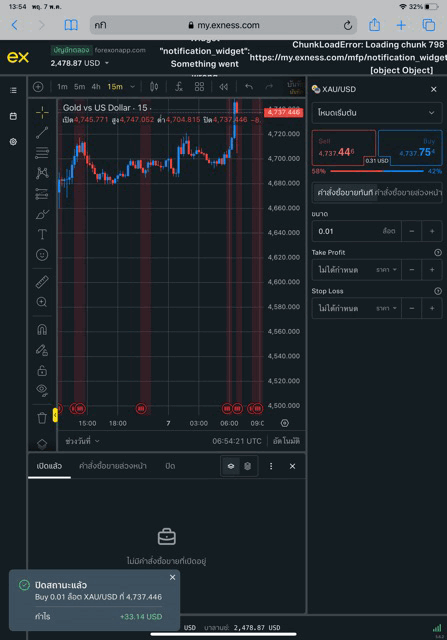Delete drawings with the trash icon

click(x=42, y=418)
